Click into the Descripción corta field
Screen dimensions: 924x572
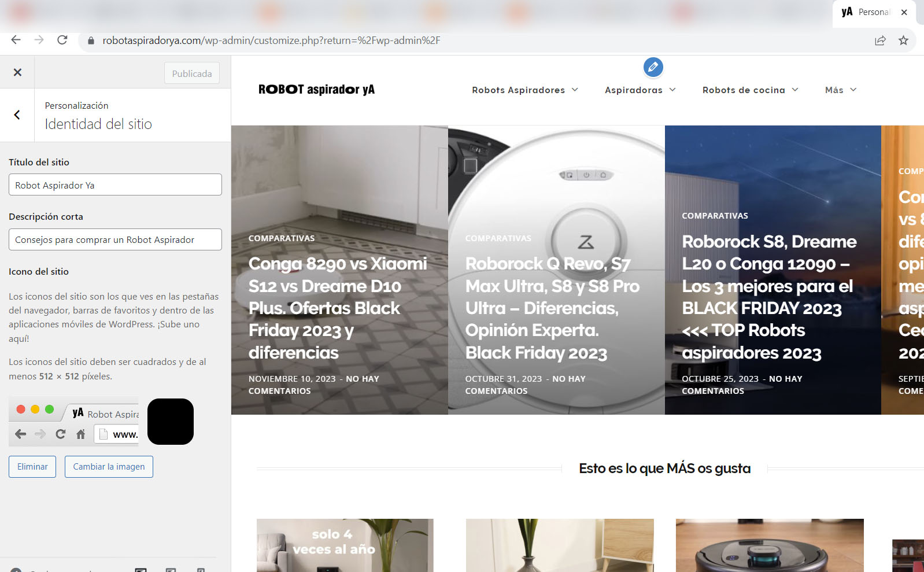coord(115,239)
